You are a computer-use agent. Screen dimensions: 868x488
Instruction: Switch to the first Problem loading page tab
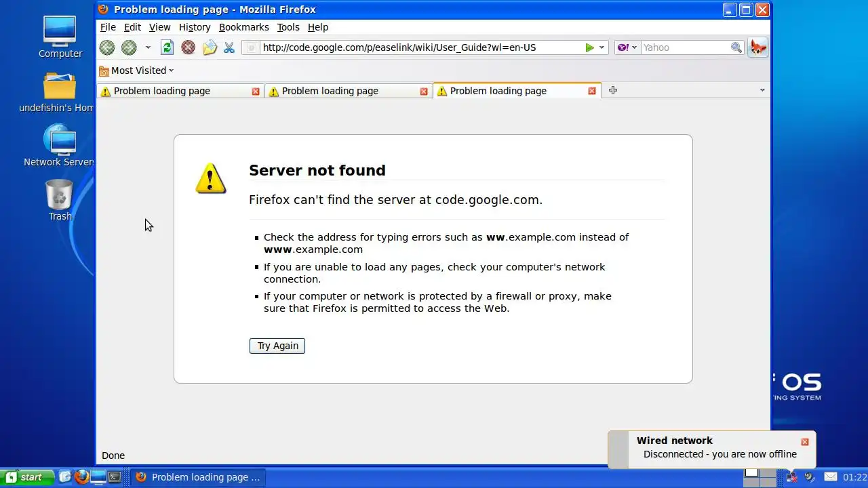point(180,91)
